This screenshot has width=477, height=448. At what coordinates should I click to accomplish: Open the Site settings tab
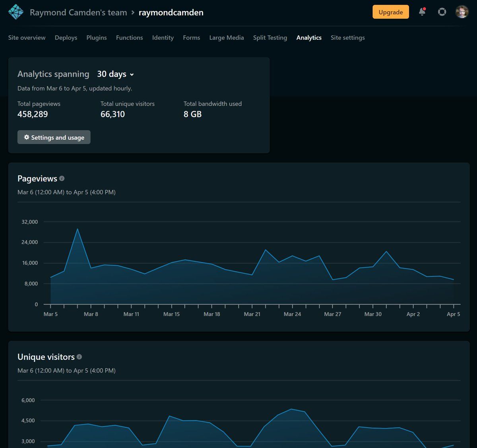click(x=347, y=38)
